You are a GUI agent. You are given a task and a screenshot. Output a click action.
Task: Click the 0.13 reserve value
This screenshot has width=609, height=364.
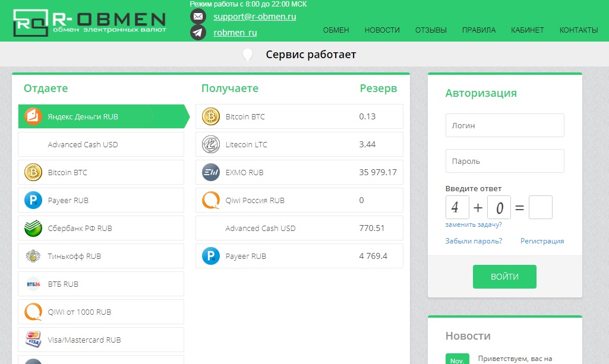(367, 116)
